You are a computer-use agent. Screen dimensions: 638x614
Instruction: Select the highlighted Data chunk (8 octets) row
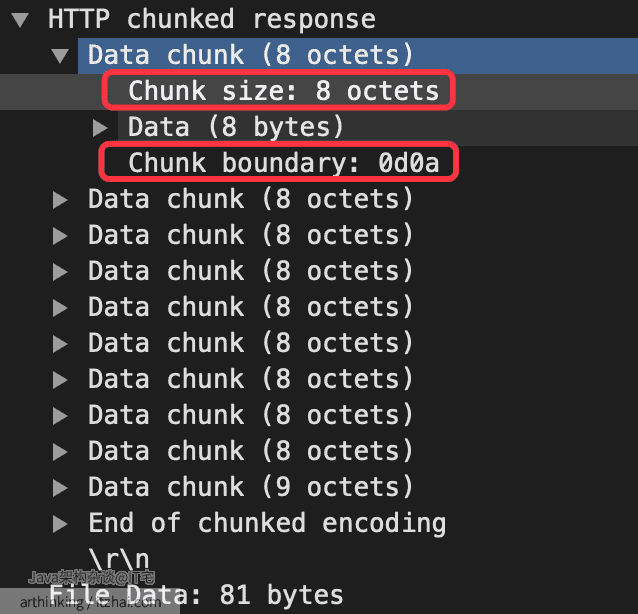click(358, 56)
